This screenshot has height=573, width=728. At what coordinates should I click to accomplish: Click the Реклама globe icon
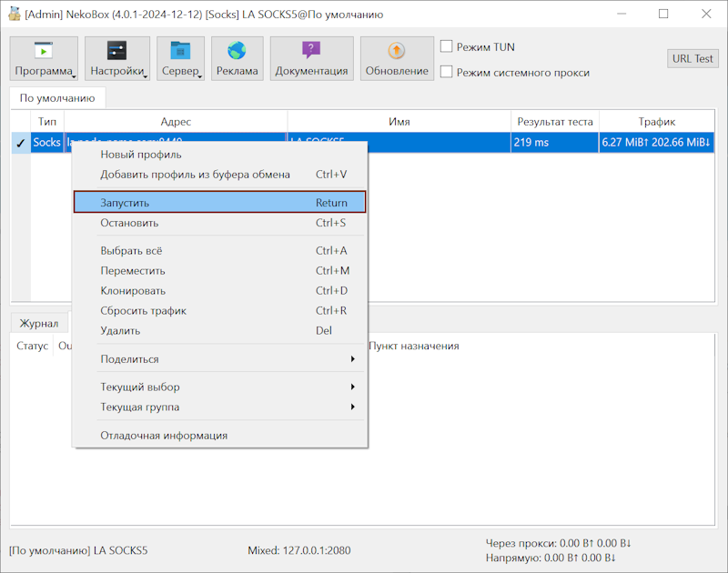click(x=237, y=51)
